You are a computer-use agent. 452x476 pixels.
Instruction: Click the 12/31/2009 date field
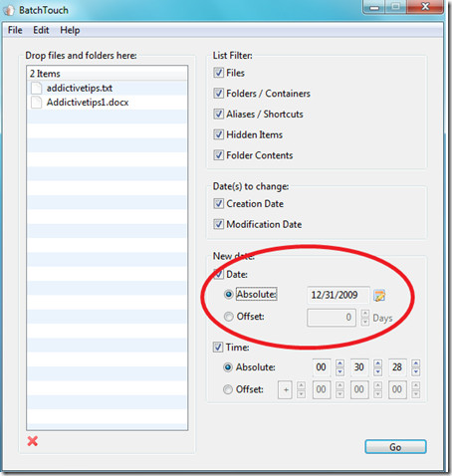[x=339, y=295]
